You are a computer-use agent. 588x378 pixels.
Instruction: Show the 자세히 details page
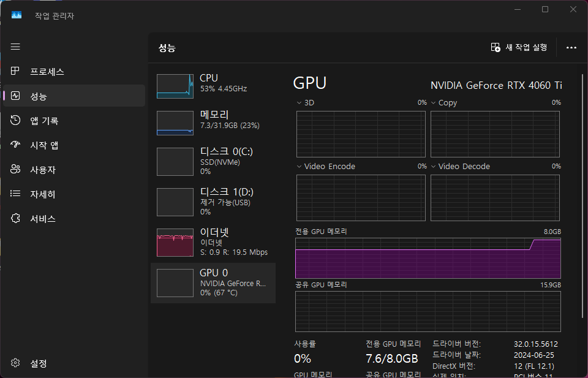click(74, 194)
